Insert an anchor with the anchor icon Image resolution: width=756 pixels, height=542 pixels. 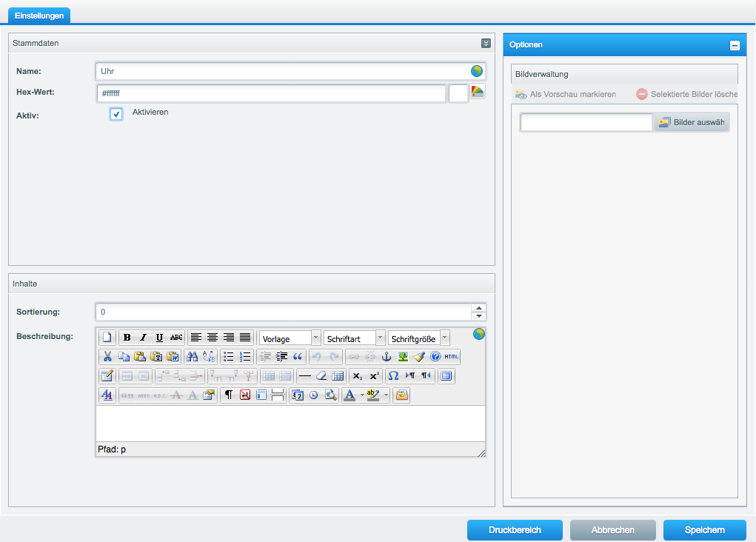pyautogui.click(x=386, y=356)
